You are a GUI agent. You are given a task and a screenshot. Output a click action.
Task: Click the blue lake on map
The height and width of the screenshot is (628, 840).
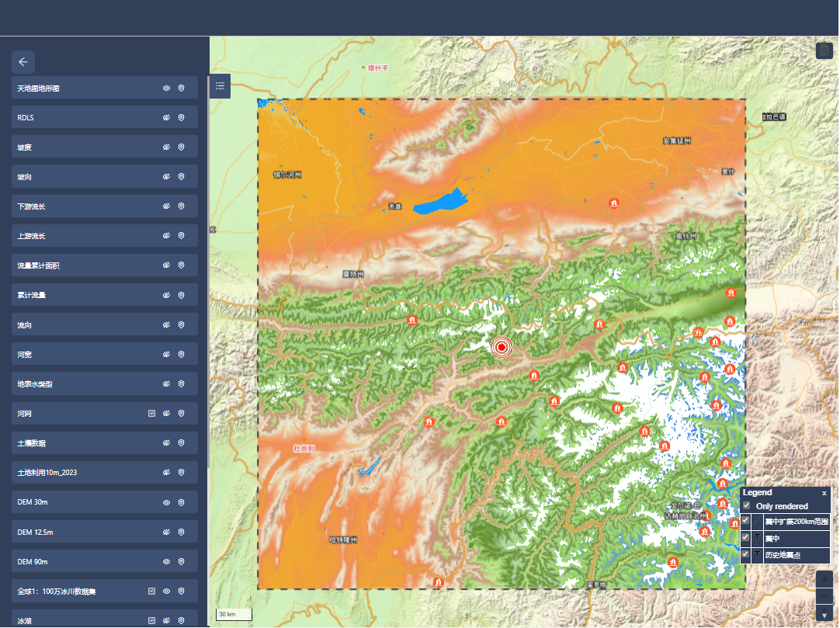click(x=442, y=202)
